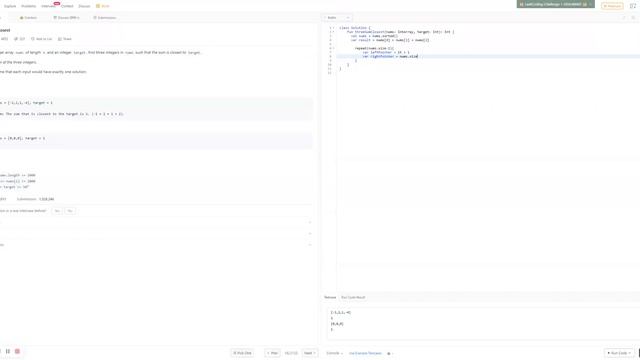Screen dimensions: 640x360
Task: Click the Pick One button
Action: pyautogui.click(x=242, y=353)
